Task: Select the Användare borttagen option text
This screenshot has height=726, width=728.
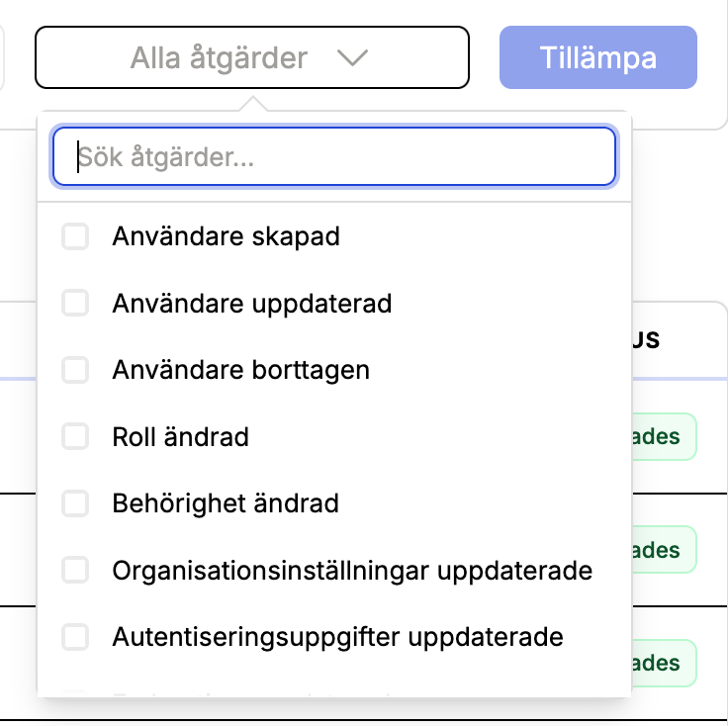Action: click(x=240, y=370)
